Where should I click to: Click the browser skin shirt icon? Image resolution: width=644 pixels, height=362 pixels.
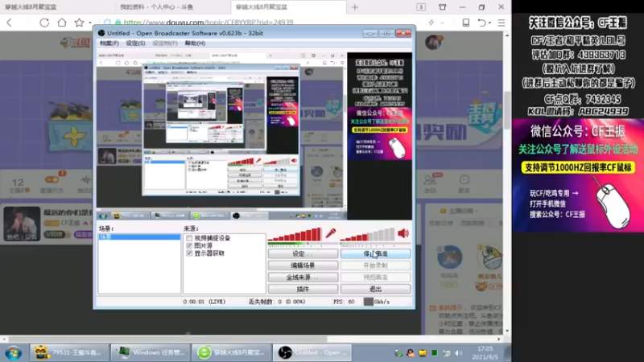442,7
